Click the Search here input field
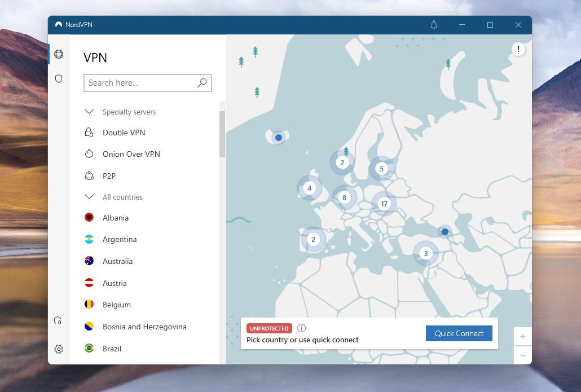Image resolution: width=581 pixels, height=392 pixels. coord(147,82)
